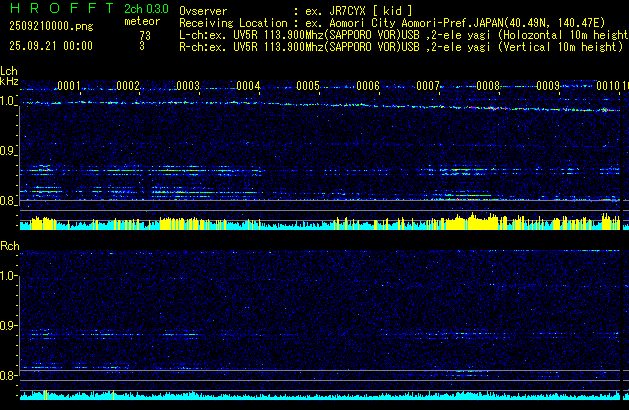Jump to the 0003 time marker
629x410 pixels.
(188, 87)
